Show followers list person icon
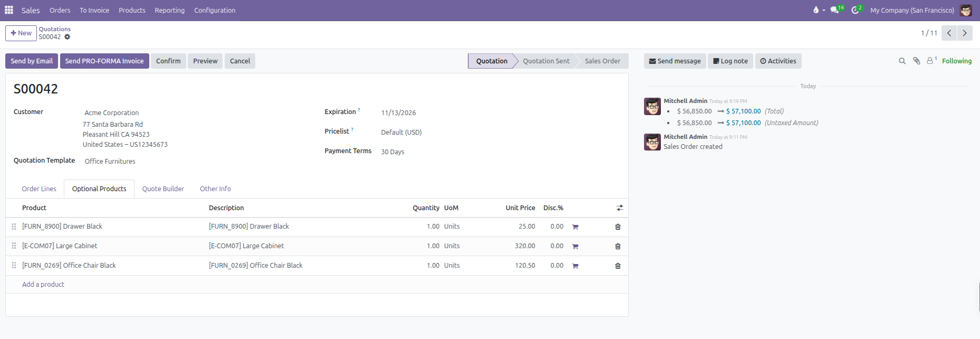This screenshot has width=980, height=339. (931, 61)
